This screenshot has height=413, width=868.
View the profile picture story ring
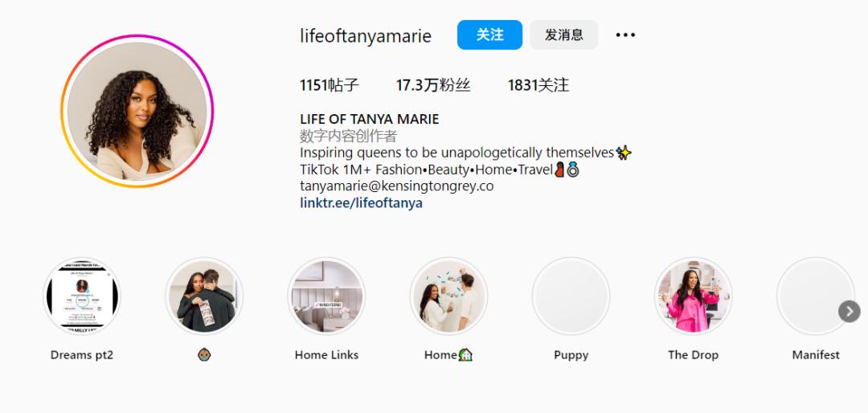(x=137, y=111)
